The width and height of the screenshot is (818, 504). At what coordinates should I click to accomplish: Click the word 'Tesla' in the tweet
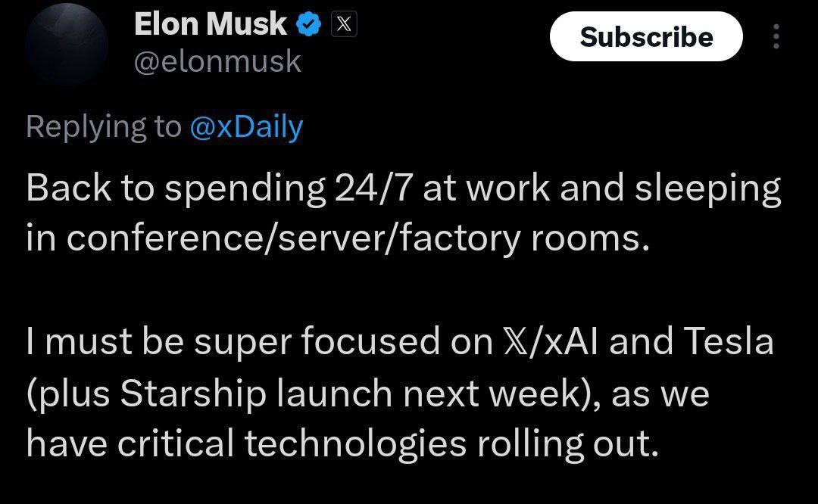pos(728,342)
